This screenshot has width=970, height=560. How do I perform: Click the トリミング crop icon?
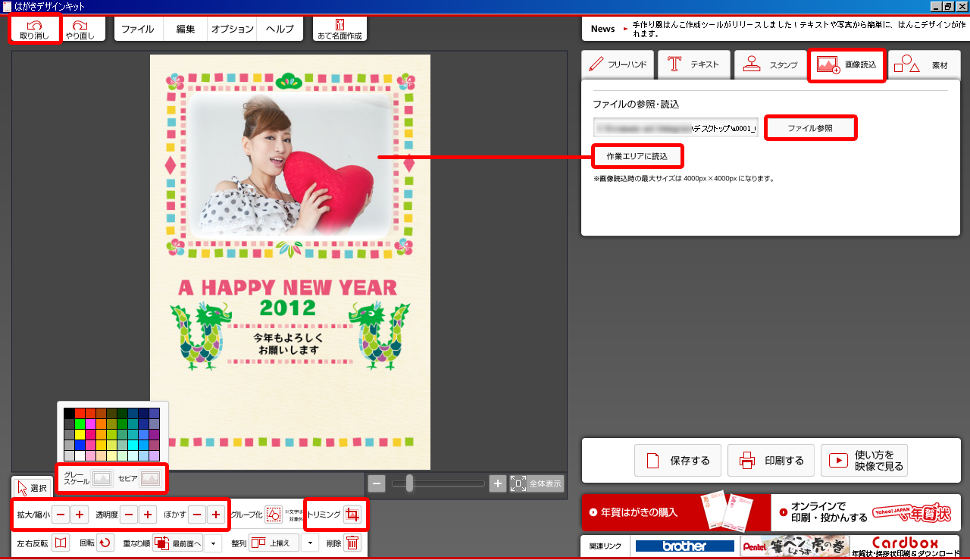(x=352, y=515)
